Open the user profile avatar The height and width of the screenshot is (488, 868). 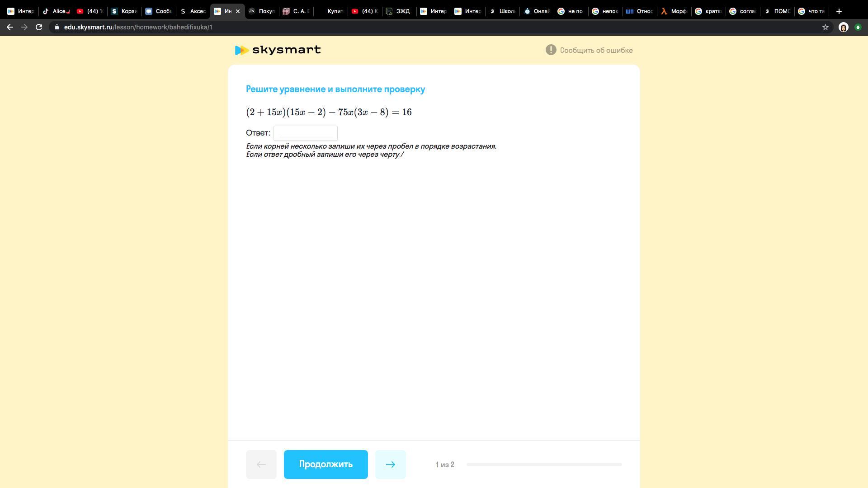843,27
